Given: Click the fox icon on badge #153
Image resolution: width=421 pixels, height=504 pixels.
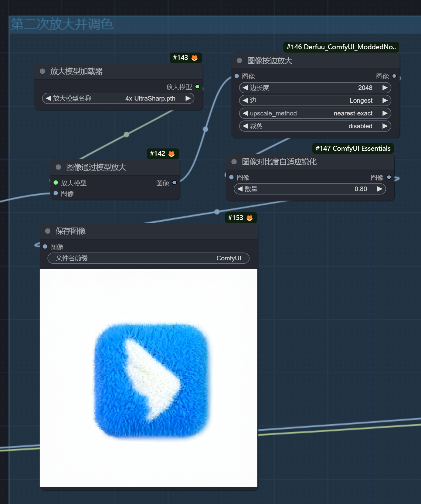Looking at the screenshot, I should pyautogui.click(x=250, y=218).
